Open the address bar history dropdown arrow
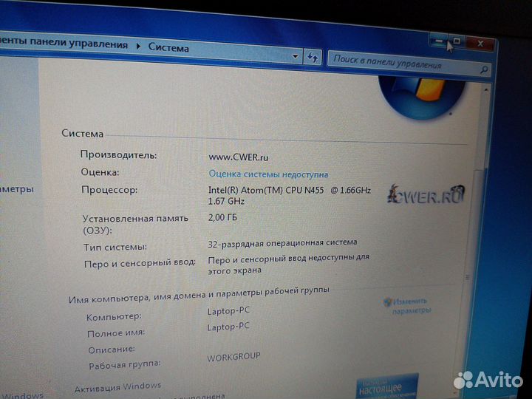The height and width of the screenshot is (399, 532). click(295, 56)
